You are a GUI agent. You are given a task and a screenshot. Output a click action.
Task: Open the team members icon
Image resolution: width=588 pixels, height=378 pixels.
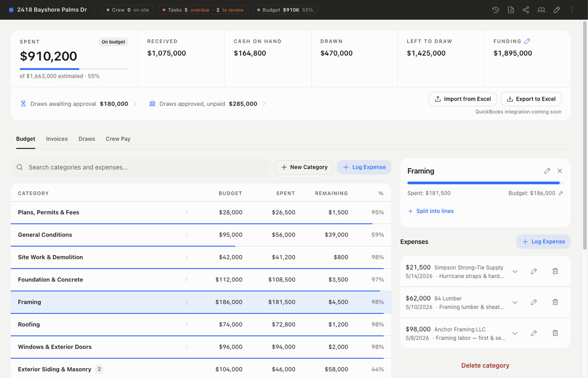click(541, 10)
